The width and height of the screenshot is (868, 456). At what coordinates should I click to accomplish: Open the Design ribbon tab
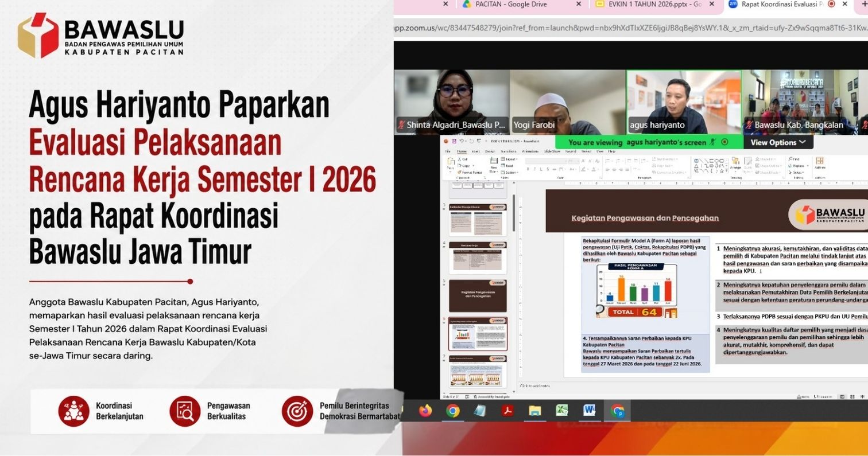[490, 151]
